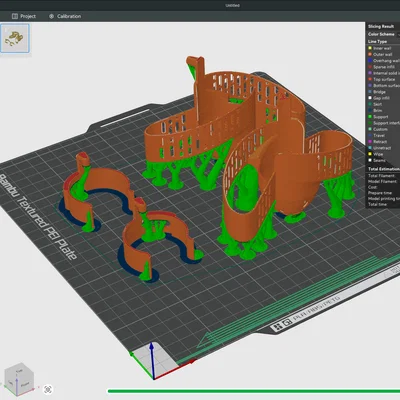This screenshot has width=400, height=400.
Task: Click the Inner wall yellow color swatch
Action: point(370,48)
